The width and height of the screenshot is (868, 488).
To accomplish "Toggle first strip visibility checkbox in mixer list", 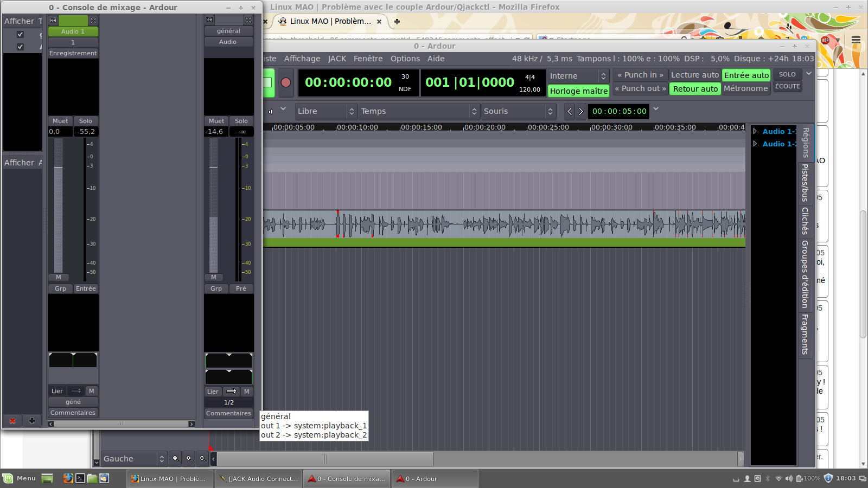I will (x=20, y=34).
